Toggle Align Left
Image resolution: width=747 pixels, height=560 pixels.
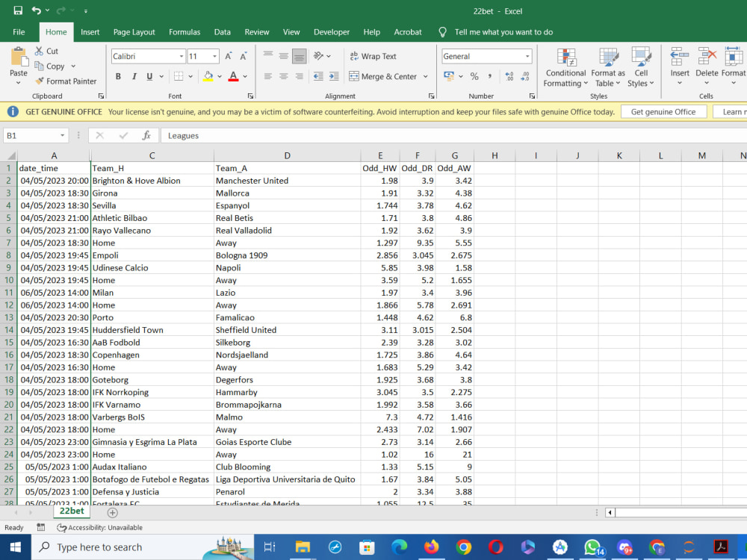[268, 76]
